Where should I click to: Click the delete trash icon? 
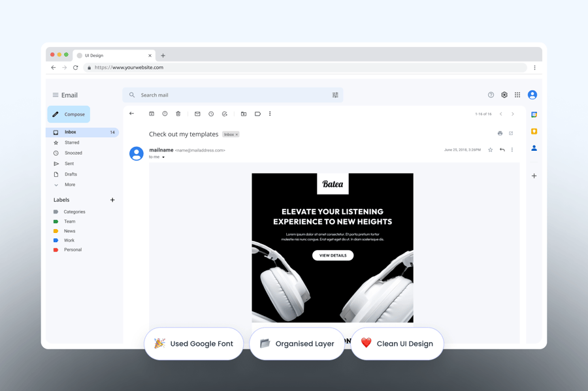[178, 114]
